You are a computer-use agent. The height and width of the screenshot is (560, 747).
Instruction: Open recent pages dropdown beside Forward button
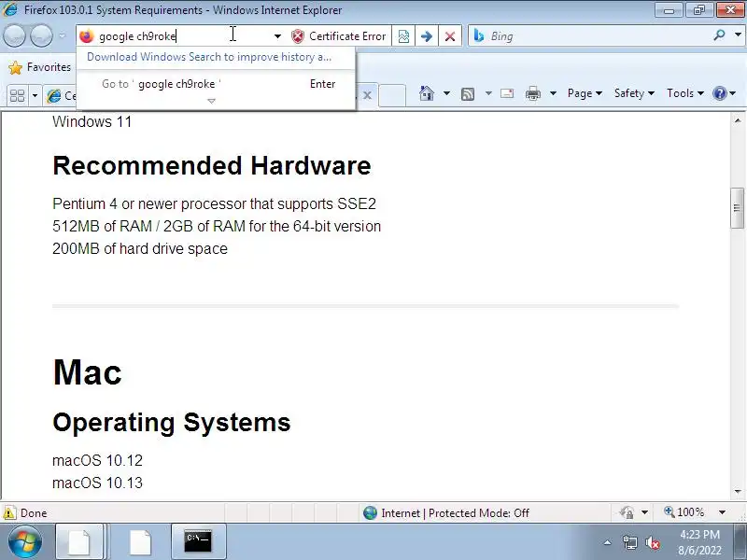click(x=63, y=35)
